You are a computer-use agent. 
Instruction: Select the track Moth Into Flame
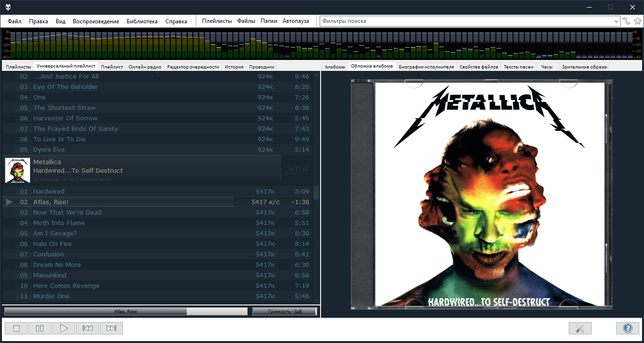[59, 223]
